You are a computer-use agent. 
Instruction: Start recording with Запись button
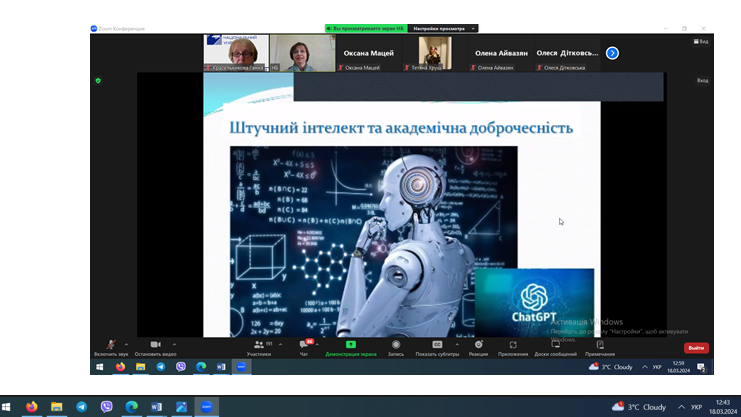(x=396, y=345)
